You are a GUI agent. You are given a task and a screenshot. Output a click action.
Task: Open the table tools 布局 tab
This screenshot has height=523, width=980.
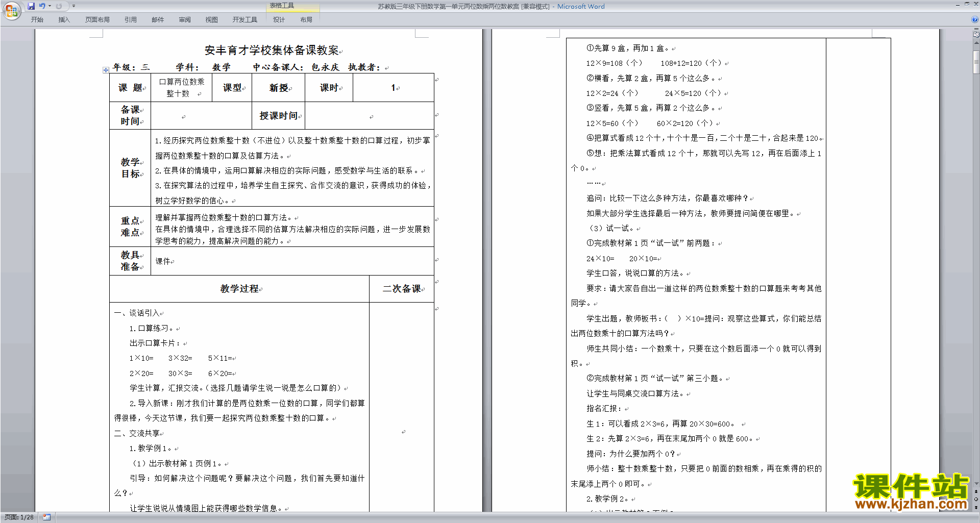tap(306, 19)
